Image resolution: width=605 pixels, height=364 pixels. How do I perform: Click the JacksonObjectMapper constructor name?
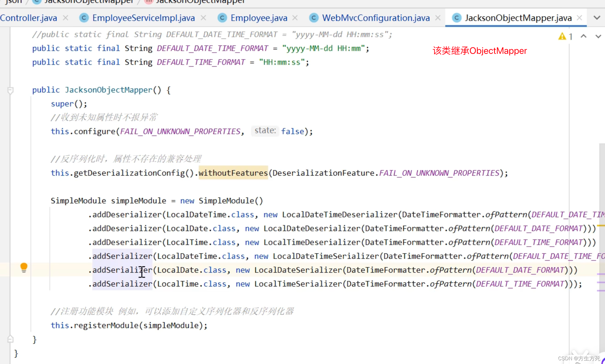tap(109, 90)
